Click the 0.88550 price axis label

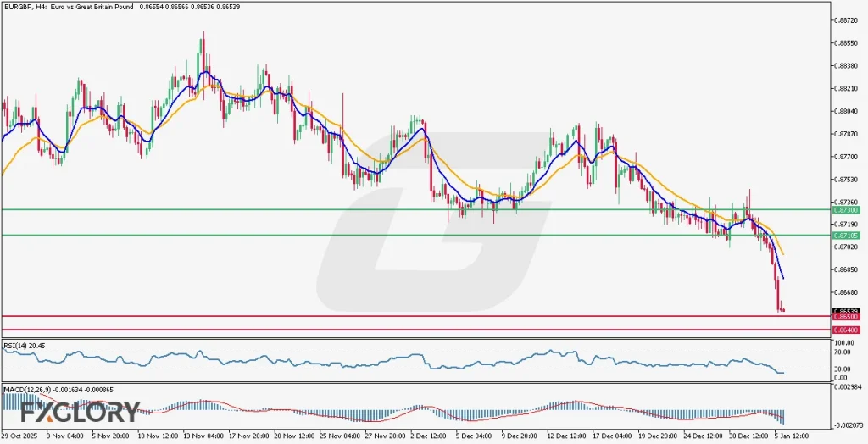click(x=848, y=42)
